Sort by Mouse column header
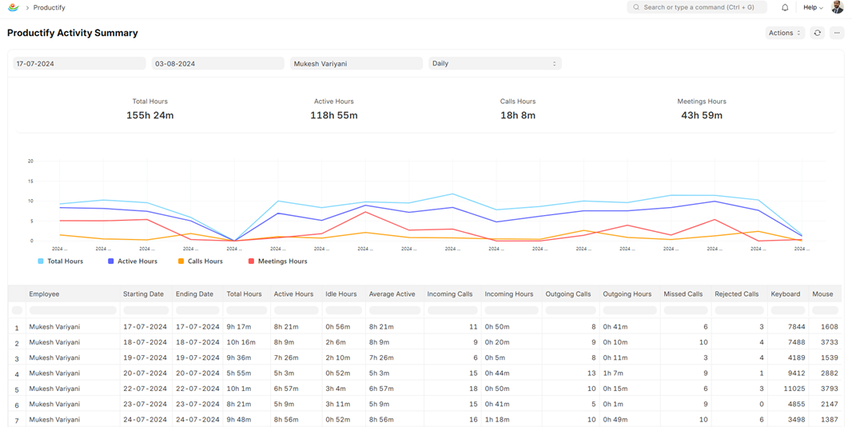 click(x=825, y=294)
